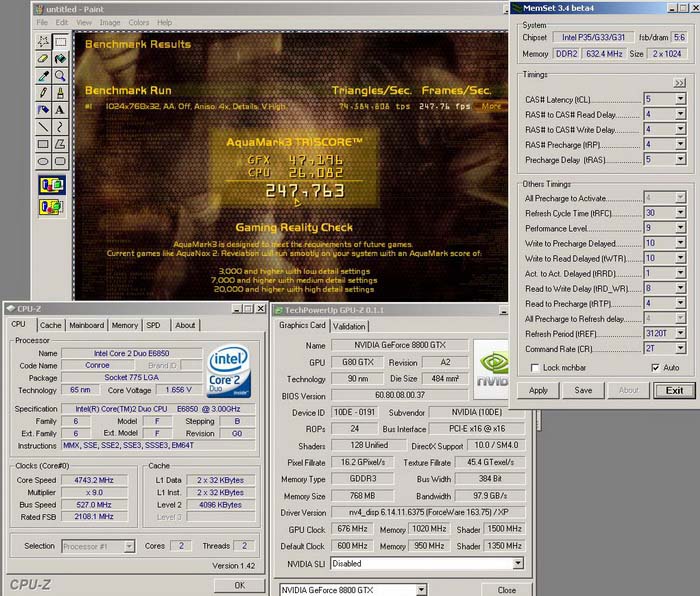
Task: Switch to the SPD tab in CPU-Z
Action: [x=153, y=325]
